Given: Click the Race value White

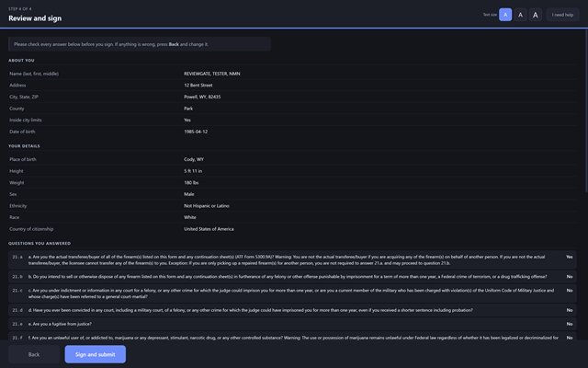Looking at the screenshot, I should [x=190, y=217].
